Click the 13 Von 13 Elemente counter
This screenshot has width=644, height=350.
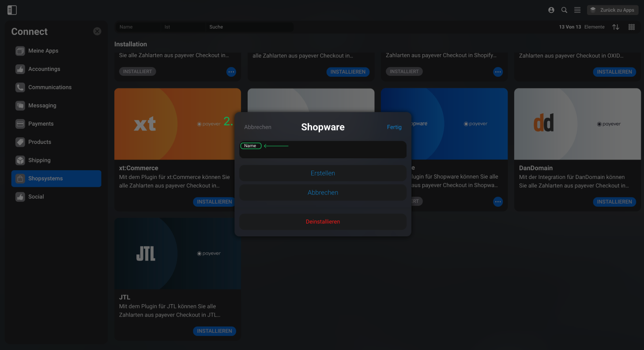click(x=582, y=27)
